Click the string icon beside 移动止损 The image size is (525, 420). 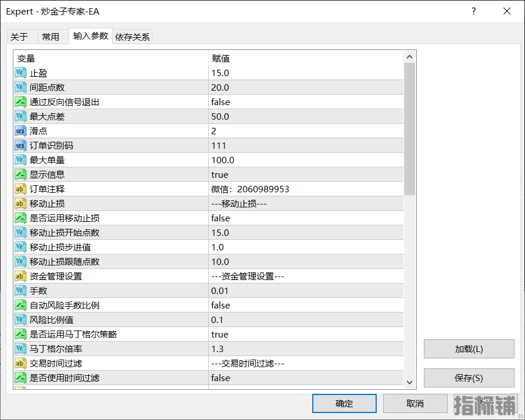[20, 203]
